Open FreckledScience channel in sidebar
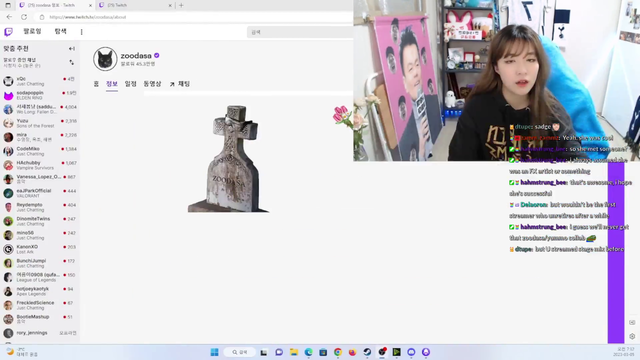Viewport: 640px width, 360px height. pos(40,305)
